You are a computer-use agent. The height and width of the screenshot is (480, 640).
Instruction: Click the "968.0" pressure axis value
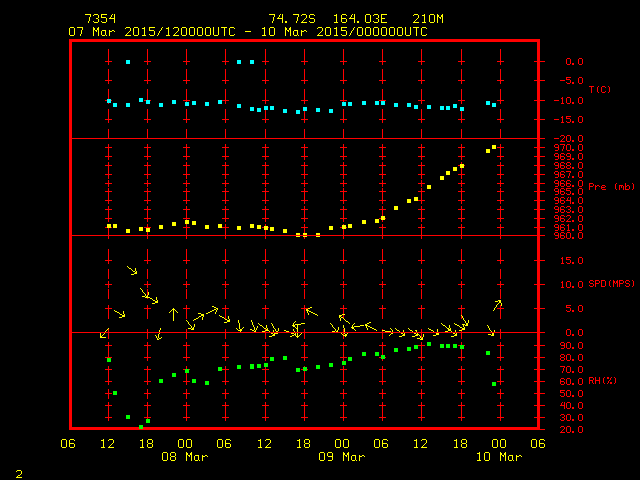click(x=569, y=165)
